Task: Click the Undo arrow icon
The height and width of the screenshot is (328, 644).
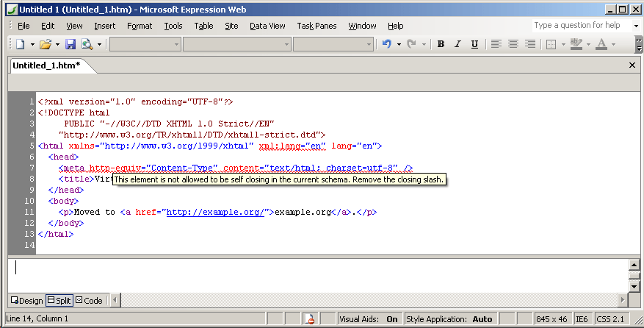Action: 387,44
